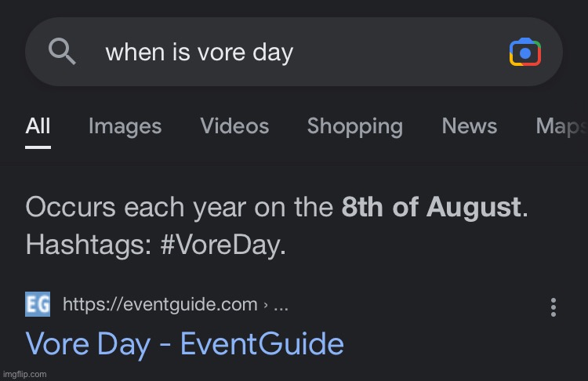This screenshot has width=588, height=381.
Task: Click the EG EventGuide favicon
Action: tap(38, 304)
